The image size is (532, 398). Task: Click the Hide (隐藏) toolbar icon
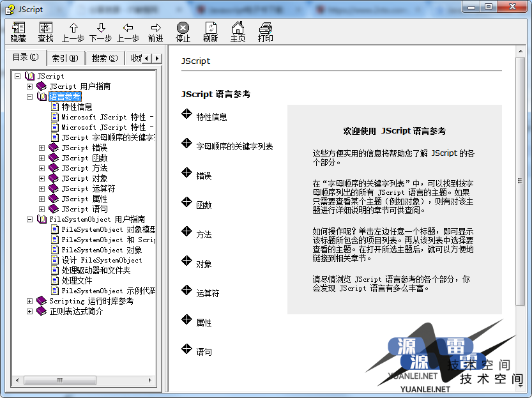click(19, 28)
